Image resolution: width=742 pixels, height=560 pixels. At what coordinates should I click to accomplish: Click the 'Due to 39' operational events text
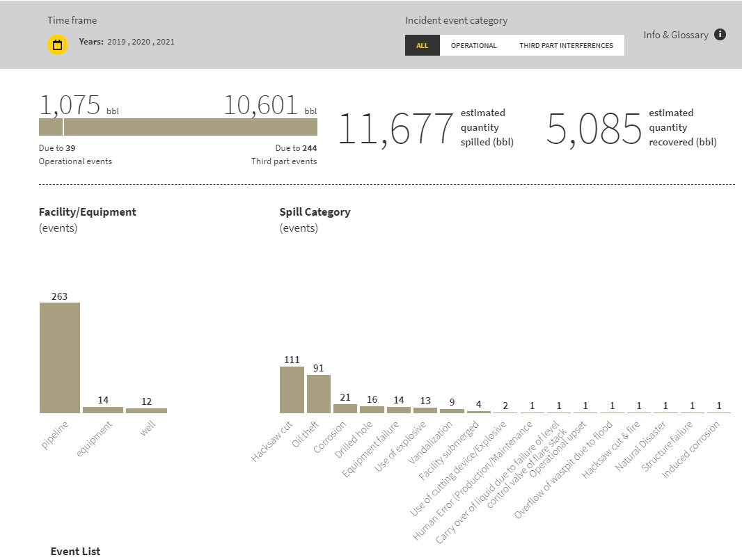(57, 148)
